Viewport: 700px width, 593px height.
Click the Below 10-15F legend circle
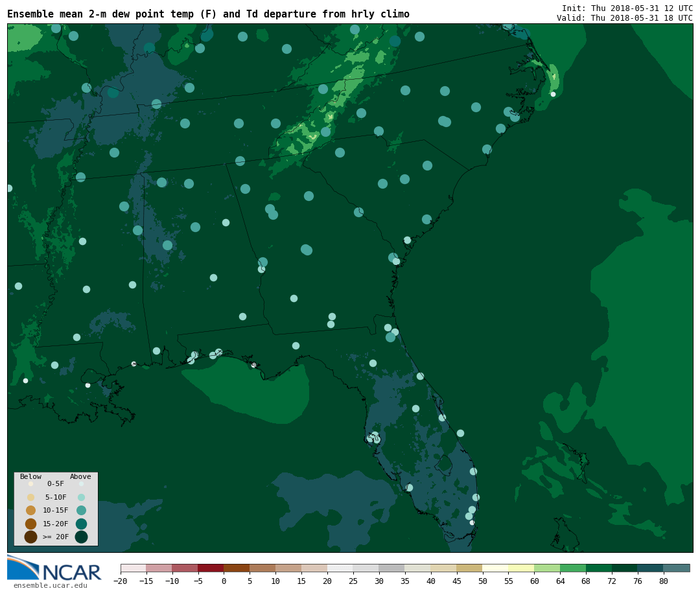pos(31,511)
